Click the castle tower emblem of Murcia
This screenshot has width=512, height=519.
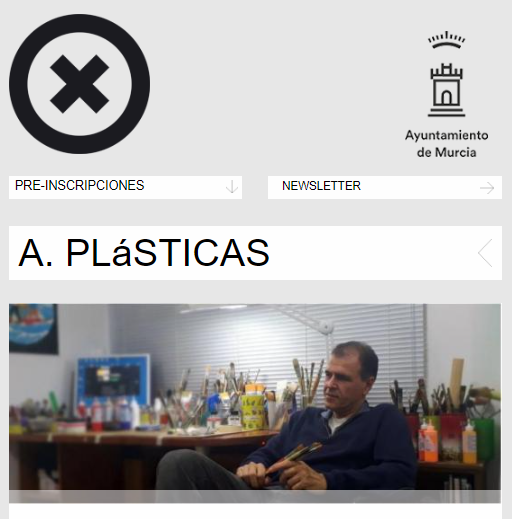(446, 90)
